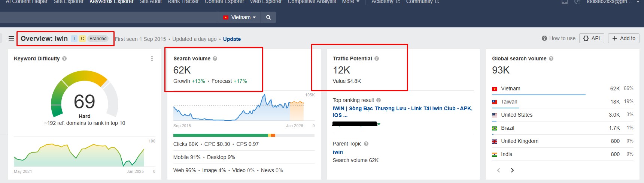The width and height of the screenshot is (644, 183).
Task: Open the Rank Tracker tab
Action: click(183, 1)
